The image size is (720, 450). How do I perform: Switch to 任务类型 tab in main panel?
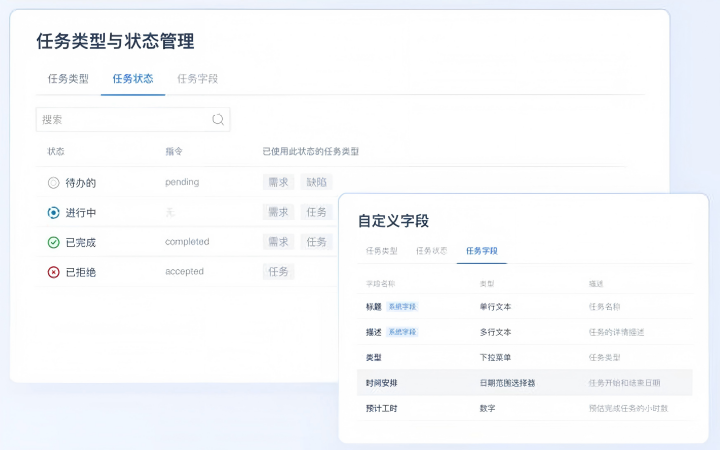click(x=68, y=78)
